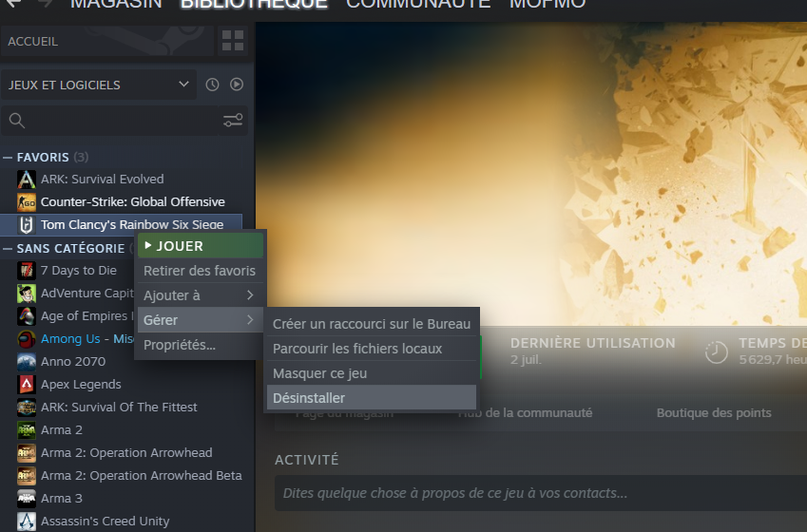
Task: Expand the Ajouter à submenu
Action: click(200, 295)
